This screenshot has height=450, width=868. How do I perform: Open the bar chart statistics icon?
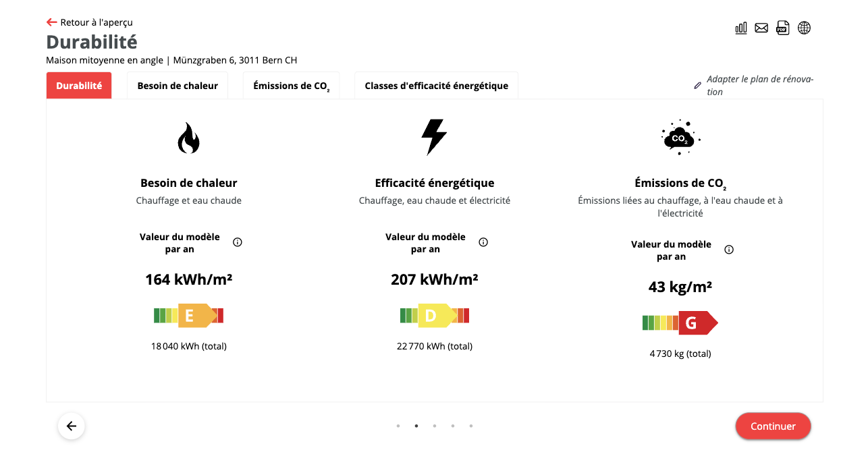741,28
